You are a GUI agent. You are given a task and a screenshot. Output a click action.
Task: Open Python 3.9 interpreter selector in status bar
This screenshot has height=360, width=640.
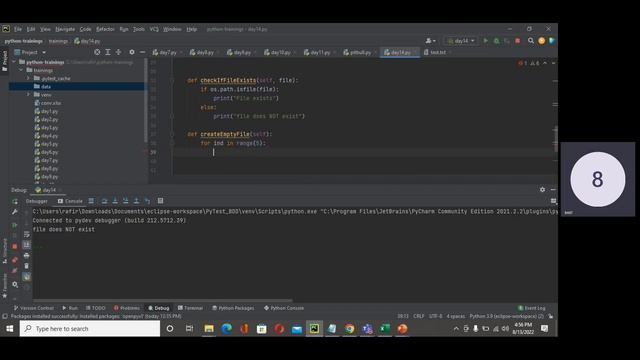click(507, 316)
